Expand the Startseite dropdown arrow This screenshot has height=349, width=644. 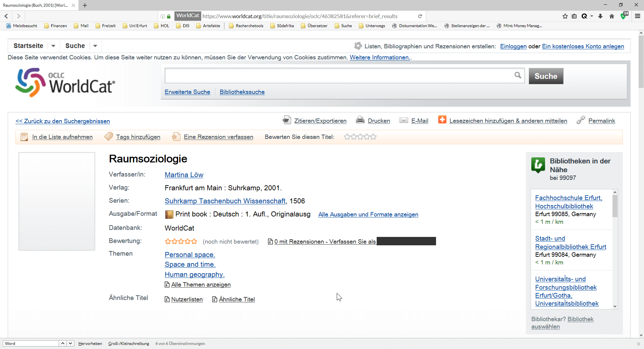tap(53, 46)
